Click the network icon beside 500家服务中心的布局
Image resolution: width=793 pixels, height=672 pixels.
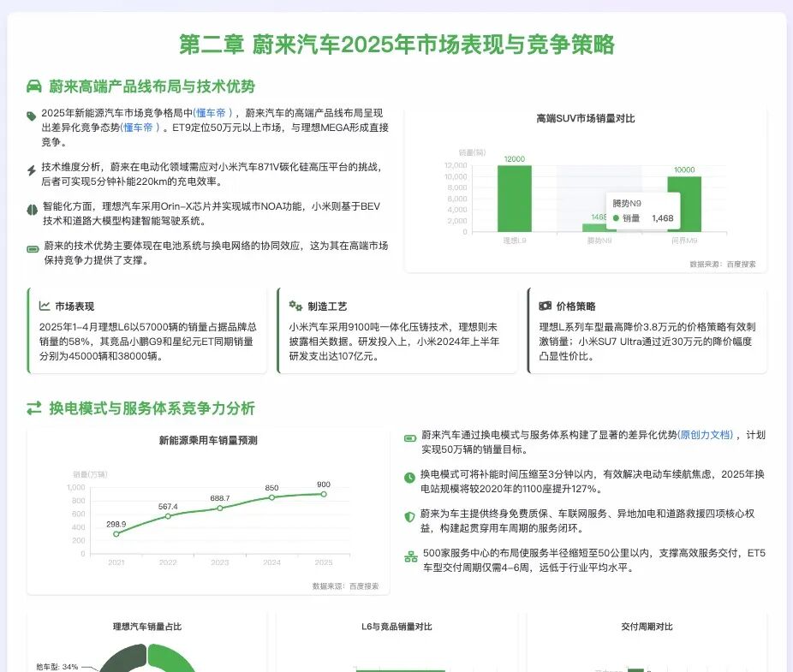[x=411, y=556]
